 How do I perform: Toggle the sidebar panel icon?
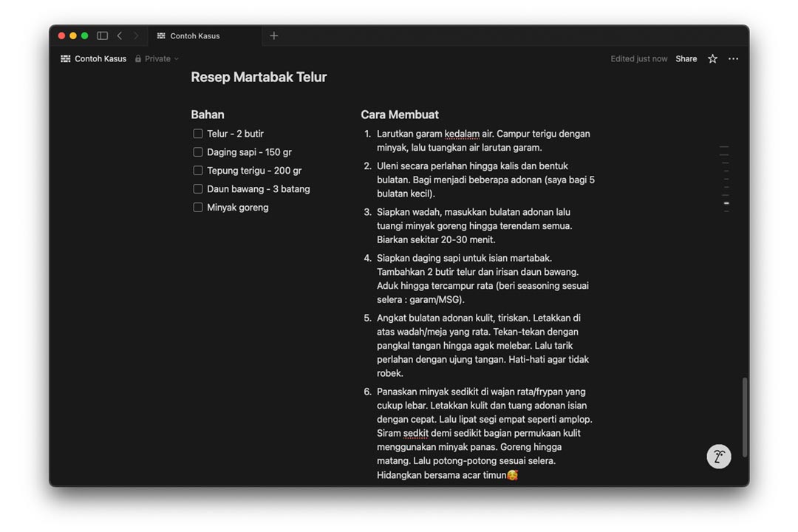click(102, 35)
